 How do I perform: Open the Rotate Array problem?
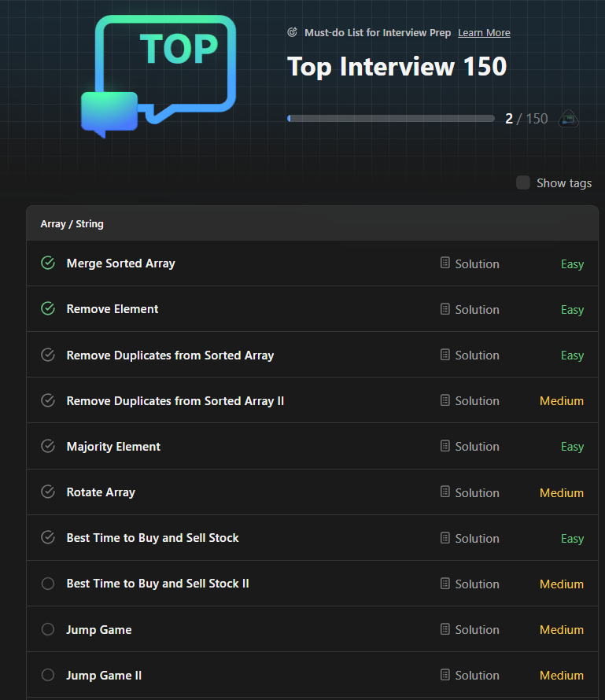[101, 492]
